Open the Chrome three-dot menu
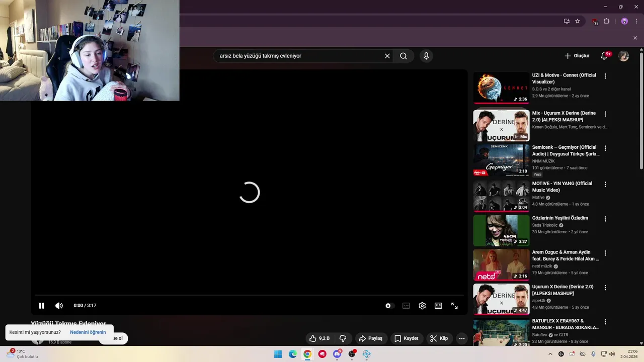This screenshot has height=362, width=644. (636, 21)
